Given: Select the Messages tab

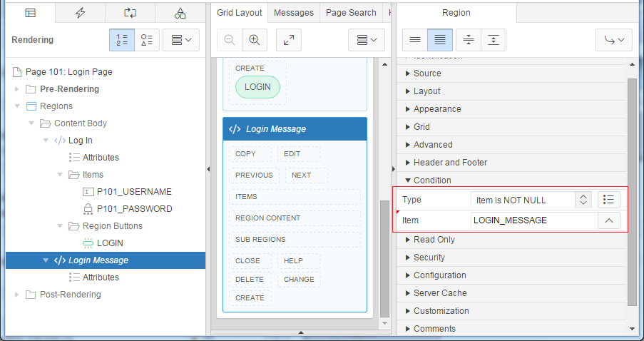Looking at the screenshot, I should [294, 13].
